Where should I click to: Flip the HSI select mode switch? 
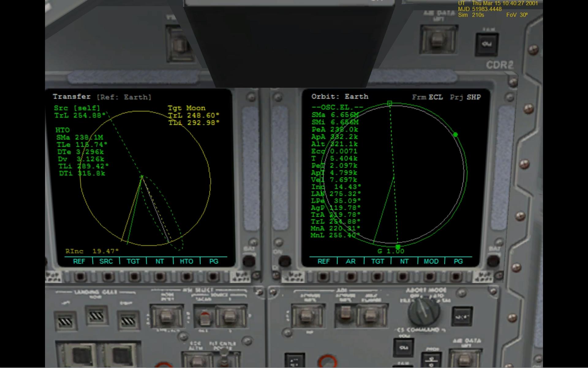[166, 316]
